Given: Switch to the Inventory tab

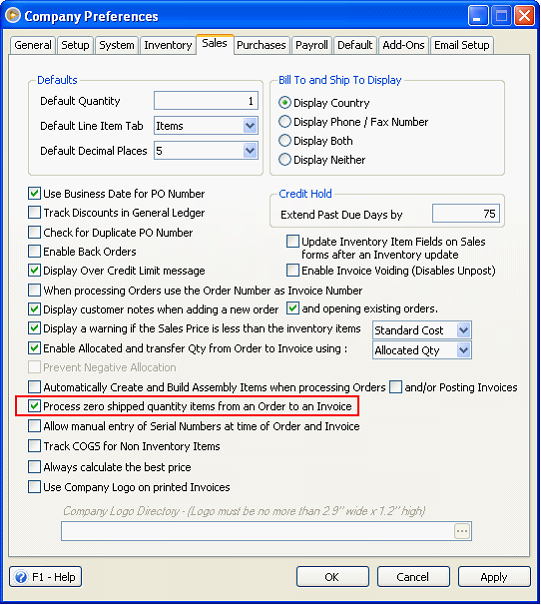Looking at the screenshot, I should [x=168, y=45].
